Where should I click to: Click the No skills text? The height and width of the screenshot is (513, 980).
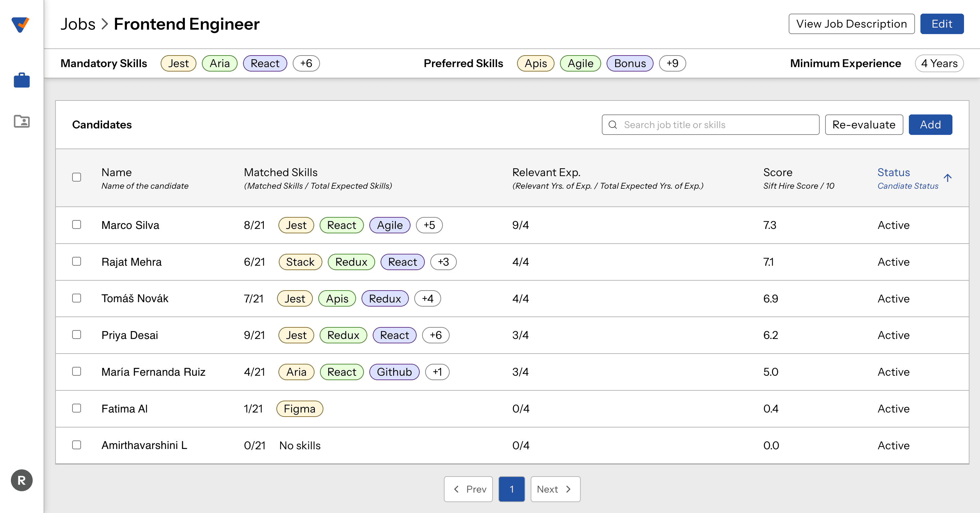(x=300, y=445)
